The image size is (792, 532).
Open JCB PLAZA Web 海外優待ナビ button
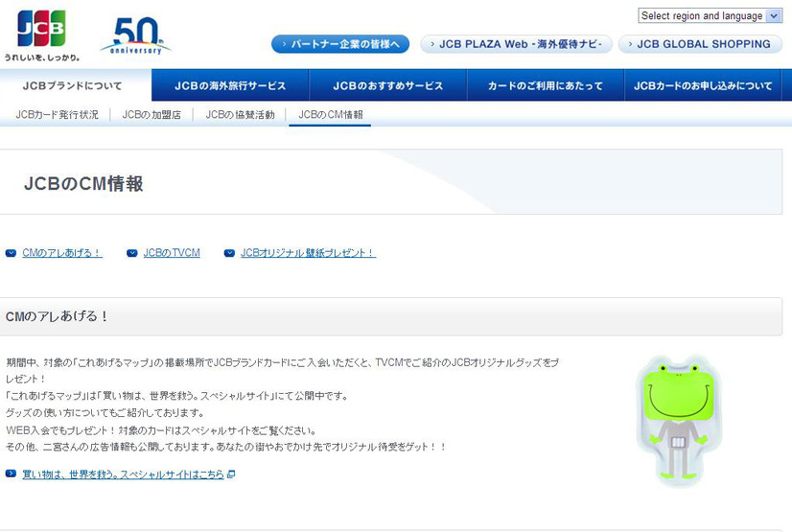coord(516,44)
